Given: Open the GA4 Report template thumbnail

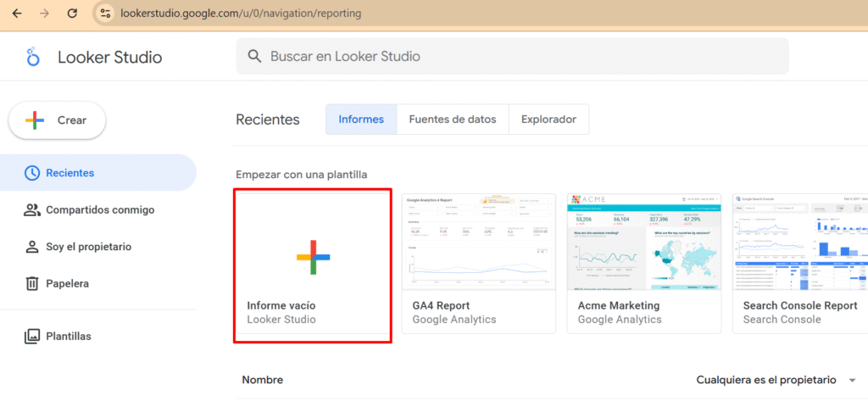Looking at the screenshot, I should click(x=478, y=242).
